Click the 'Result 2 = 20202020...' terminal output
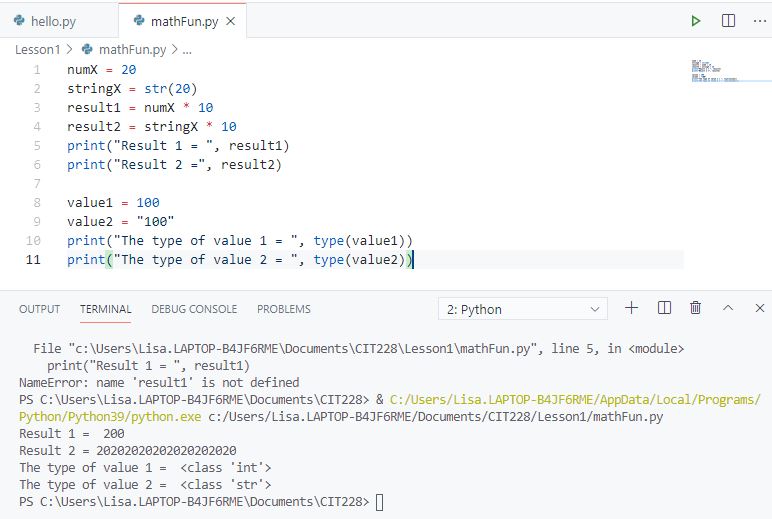 128,451
